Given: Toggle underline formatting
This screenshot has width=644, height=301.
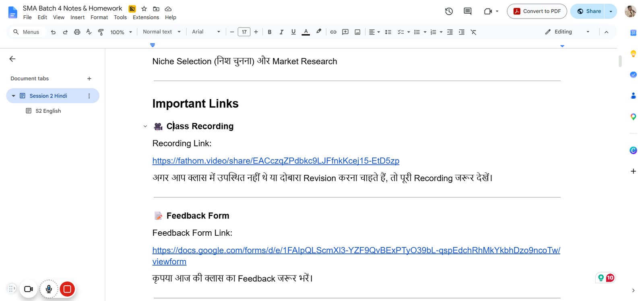Looking at the screenshot, I should pyautogui.click(x=293, y=32).
